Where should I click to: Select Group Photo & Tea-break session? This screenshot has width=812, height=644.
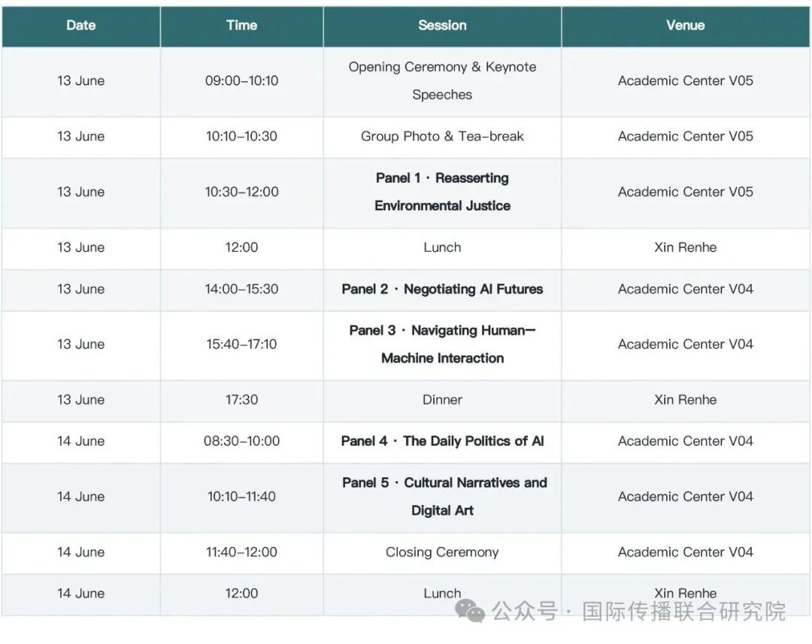[442, 136]
